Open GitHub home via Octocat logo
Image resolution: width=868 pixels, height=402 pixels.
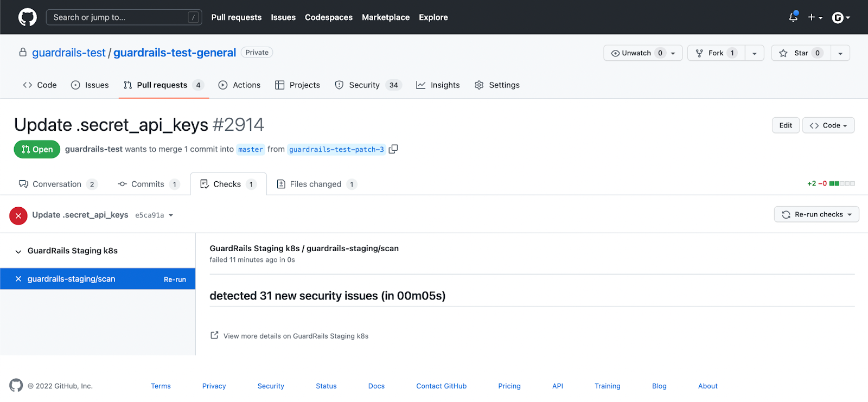coord(28,17)
